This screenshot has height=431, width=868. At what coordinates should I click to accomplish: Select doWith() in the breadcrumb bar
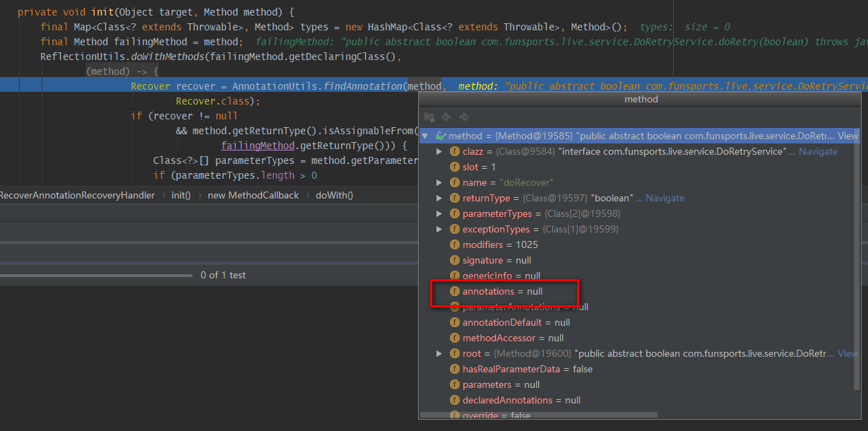pos(334,194)
